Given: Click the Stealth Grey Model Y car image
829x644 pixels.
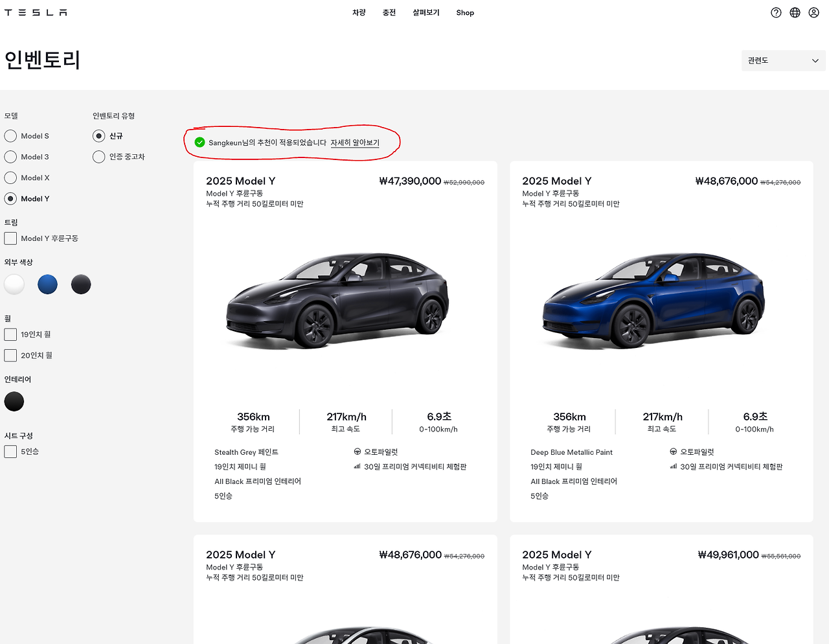Looking at the screenshot, I should [337, 300].
